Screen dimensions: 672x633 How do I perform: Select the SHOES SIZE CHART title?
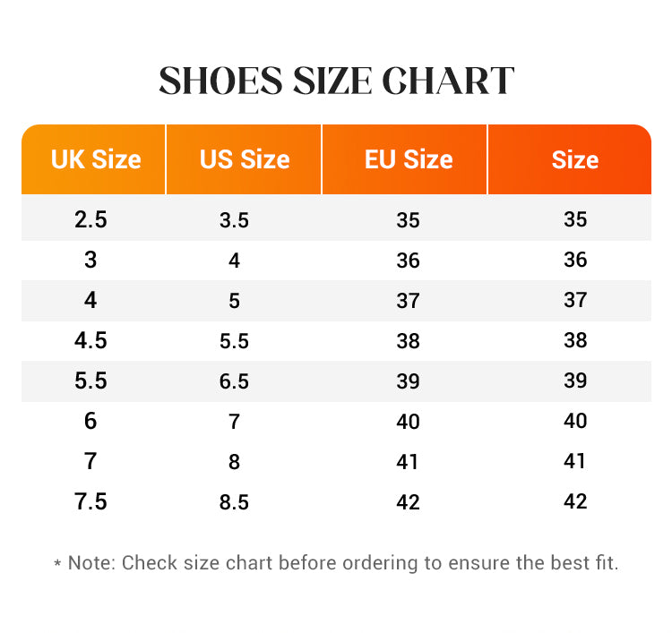click(336, 81)
